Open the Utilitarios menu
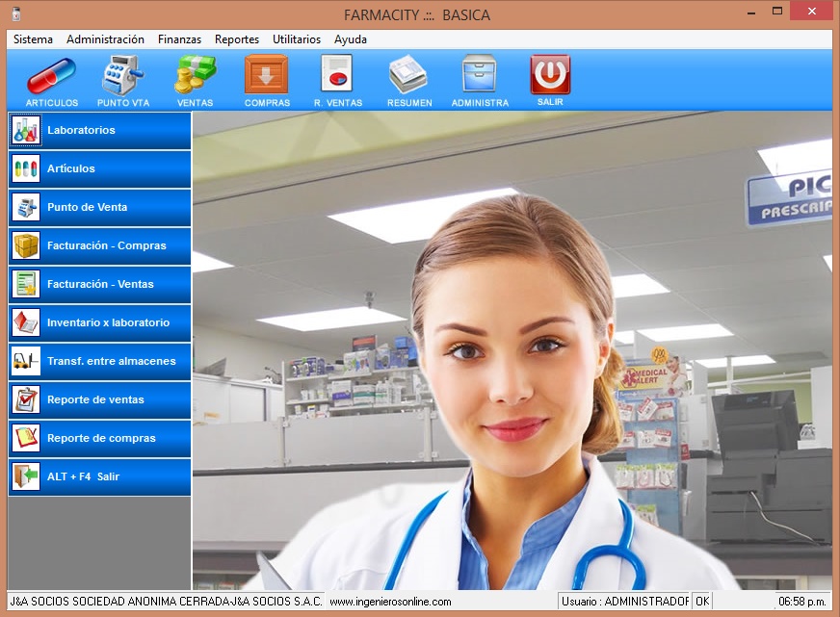This screenshot has width=840, height=617. 297,39
